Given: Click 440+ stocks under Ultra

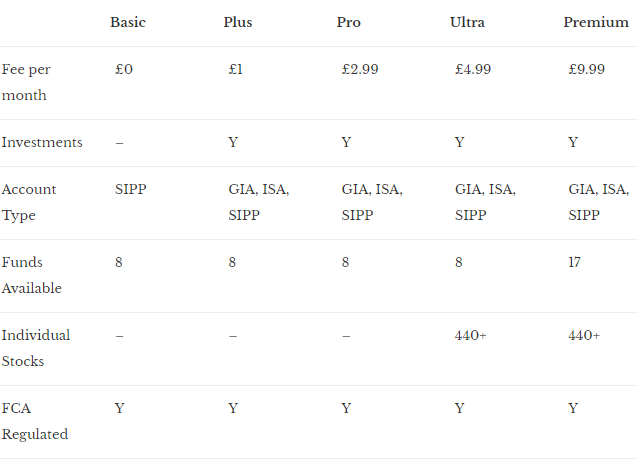Looking at the screenshot, I should coord(470,335).
